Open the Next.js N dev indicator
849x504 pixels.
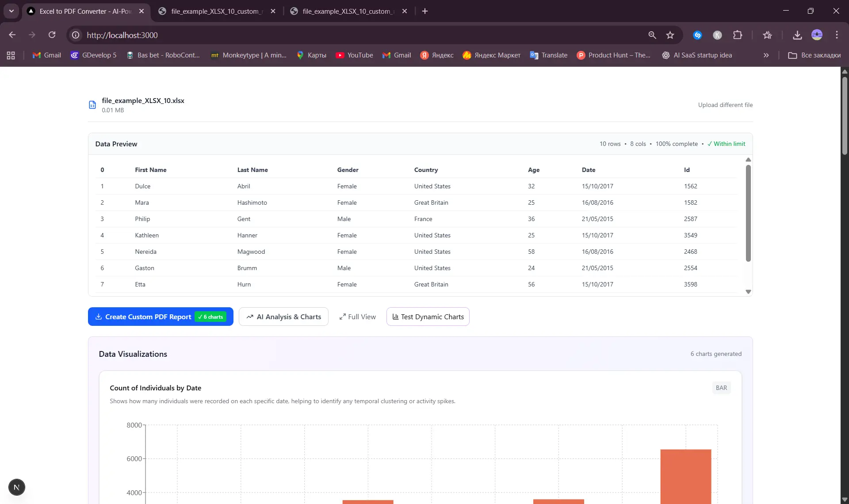(17, 487)
